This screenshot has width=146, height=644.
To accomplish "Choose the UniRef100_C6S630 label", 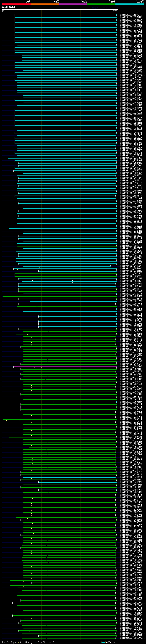I will click(x=131, y=615).
